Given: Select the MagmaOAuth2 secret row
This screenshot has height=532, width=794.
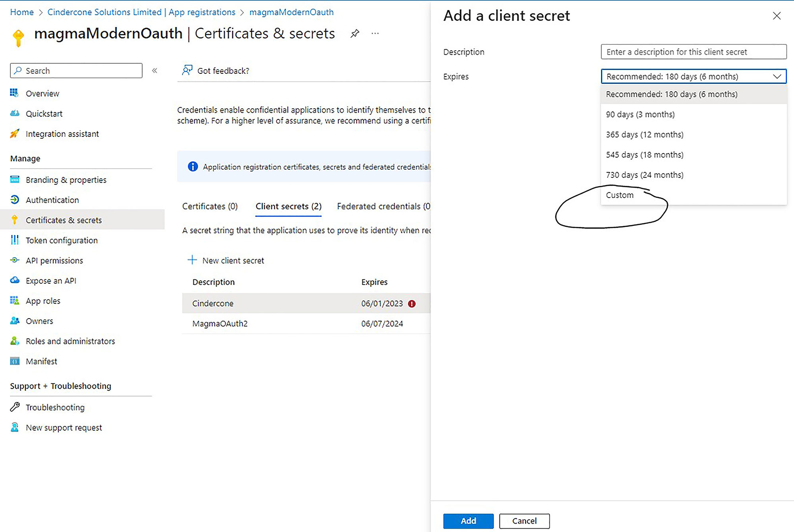Looking at the screenshot, I should [x=306, y=324].
